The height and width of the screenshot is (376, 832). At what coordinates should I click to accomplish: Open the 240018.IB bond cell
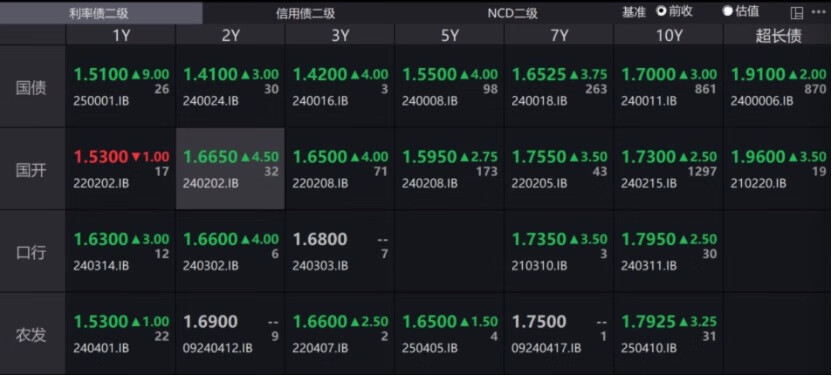(559, 87)
